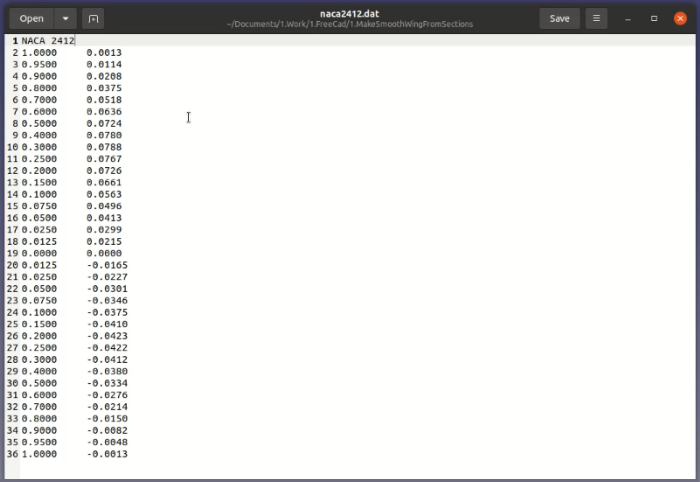Click value -0.0301 on line 22

107,289
